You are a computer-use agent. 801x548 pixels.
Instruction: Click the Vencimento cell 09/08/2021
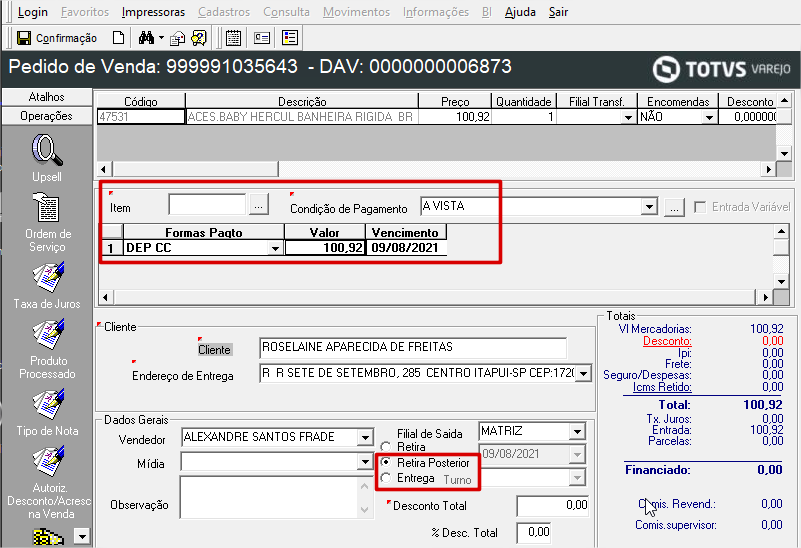[406, 248]
